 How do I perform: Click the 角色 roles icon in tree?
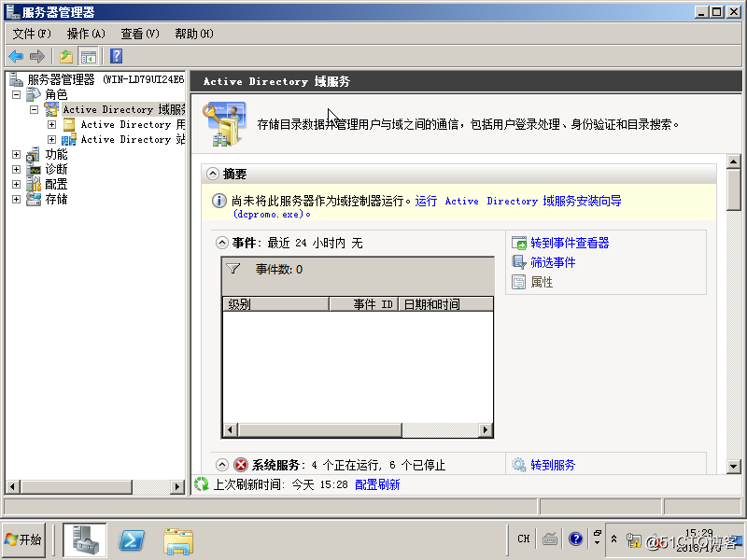pos(34,94)
